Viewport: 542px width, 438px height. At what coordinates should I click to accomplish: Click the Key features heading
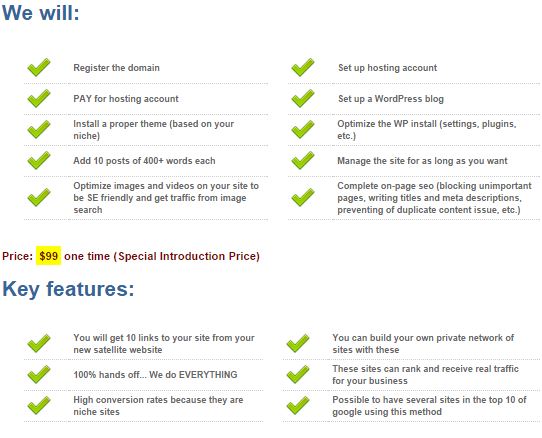pos(68,289)
